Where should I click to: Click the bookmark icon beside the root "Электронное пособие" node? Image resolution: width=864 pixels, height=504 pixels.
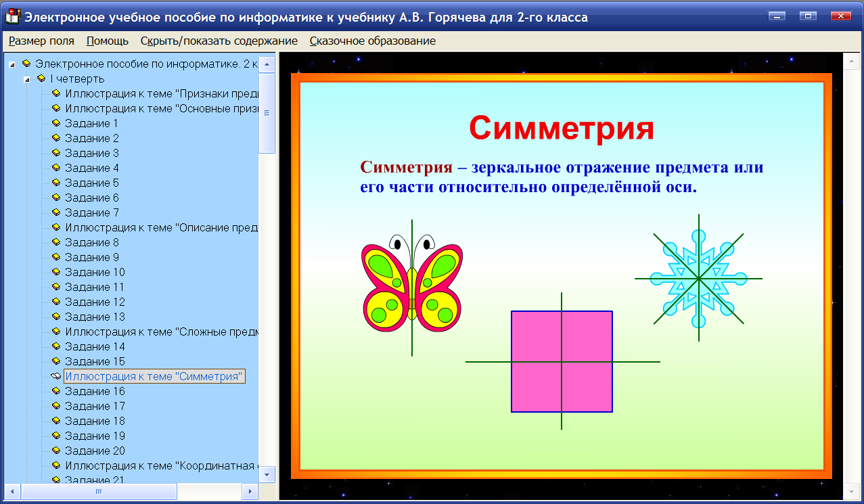pos(27,64)
